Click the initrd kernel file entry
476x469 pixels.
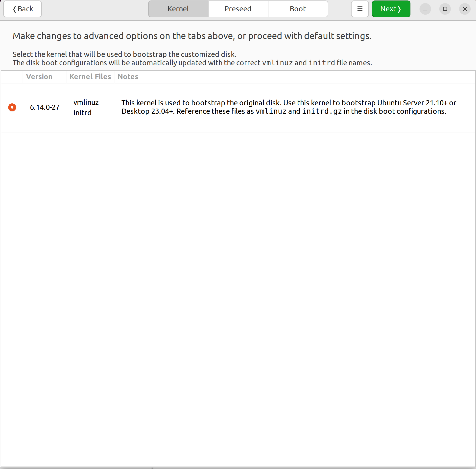click(82, 113)
